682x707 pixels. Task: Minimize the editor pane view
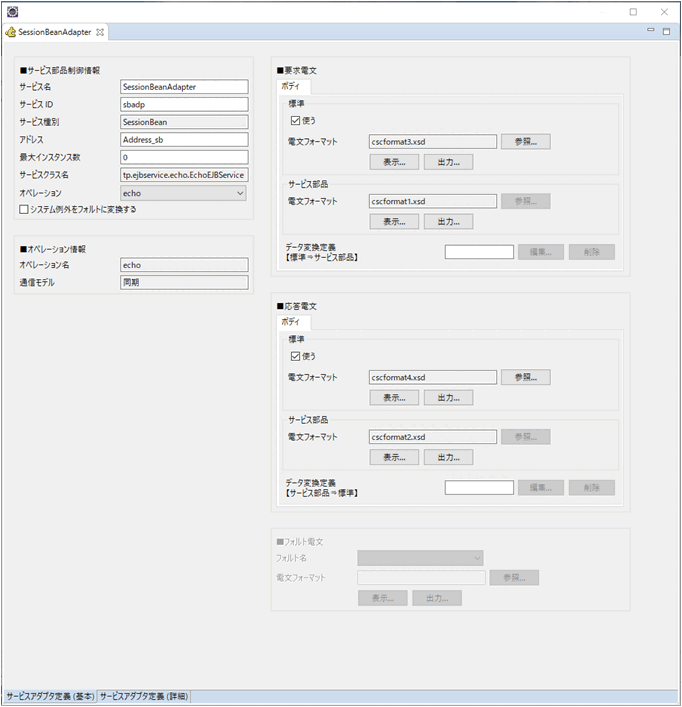651,32
